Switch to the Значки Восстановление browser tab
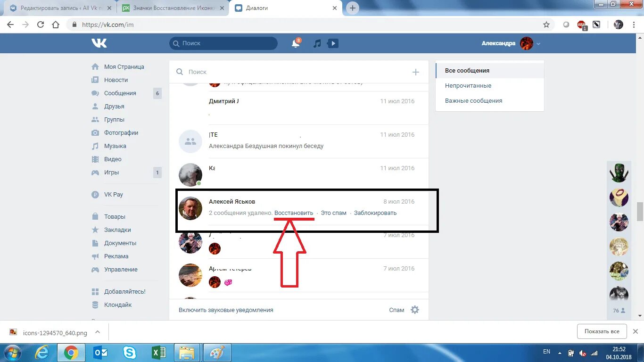 (x=173, y=8)
